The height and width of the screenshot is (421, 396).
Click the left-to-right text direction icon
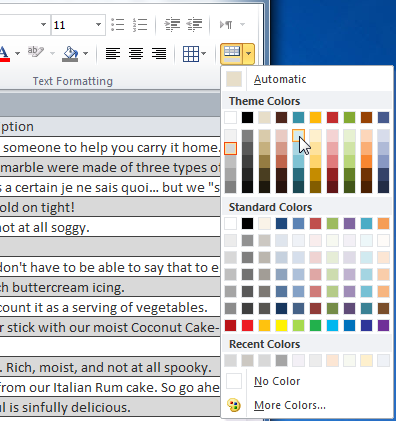pos(226,25)
